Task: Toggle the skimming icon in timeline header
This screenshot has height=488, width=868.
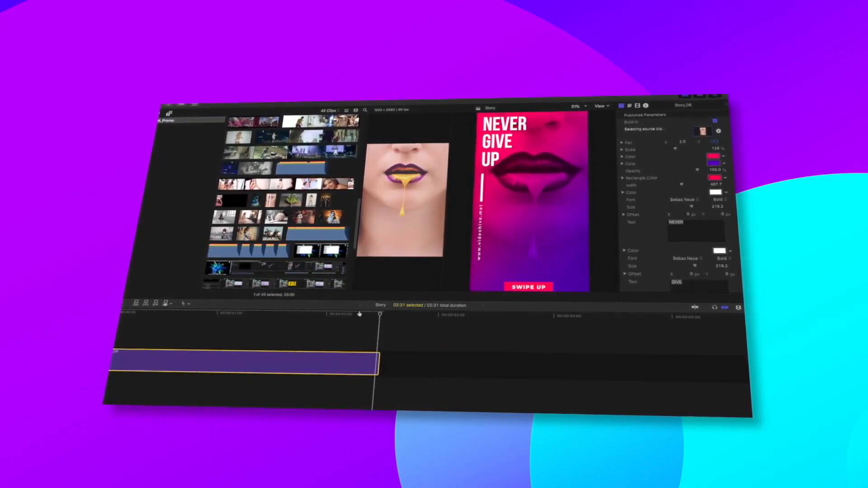Action: (x=695, y=307)
